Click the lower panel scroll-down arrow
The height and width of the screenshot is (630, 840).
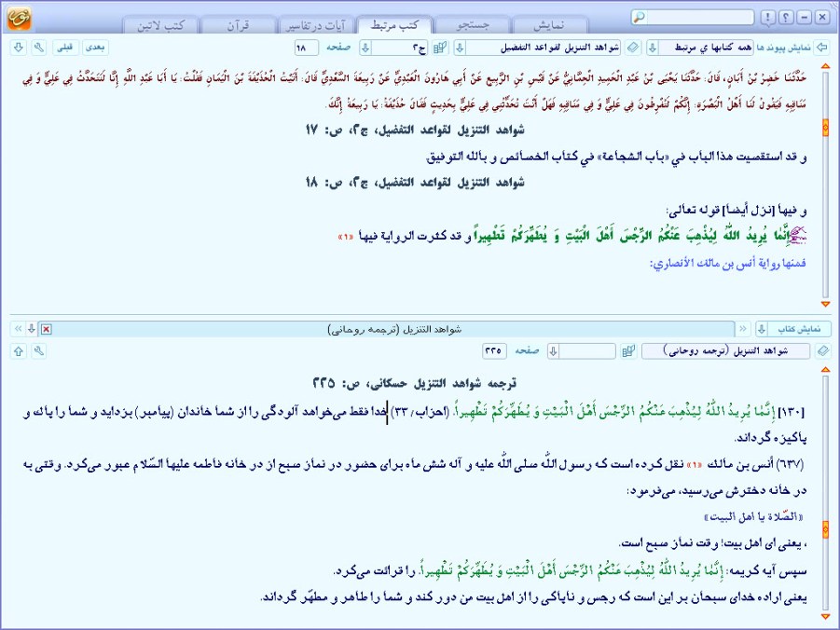pyautogui.click(x=825, y=617)
